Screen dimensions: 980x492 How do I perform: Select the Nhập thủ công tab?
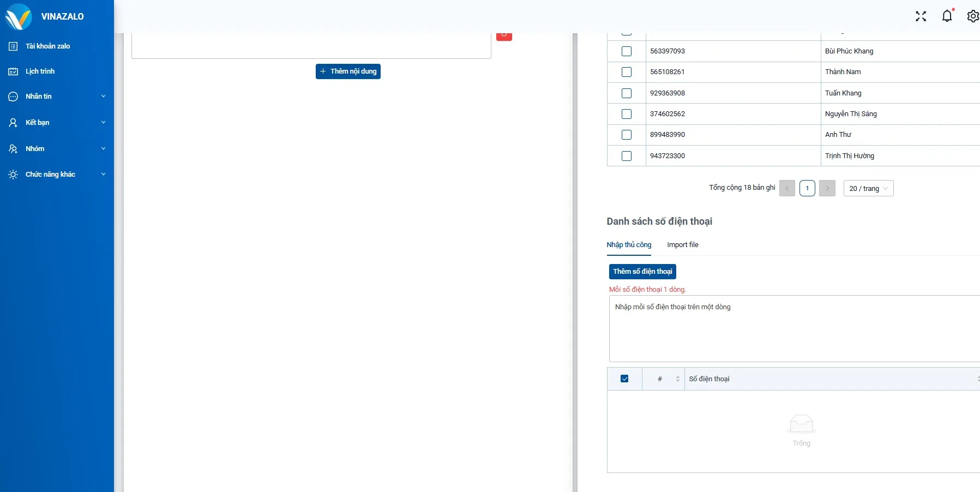pos(629,245)
